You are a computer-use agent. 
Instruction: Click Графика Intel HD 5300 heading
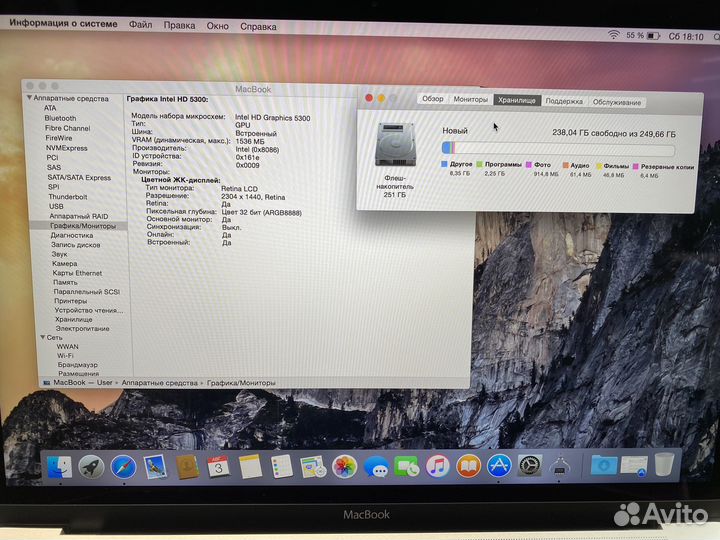coord(167,99)
